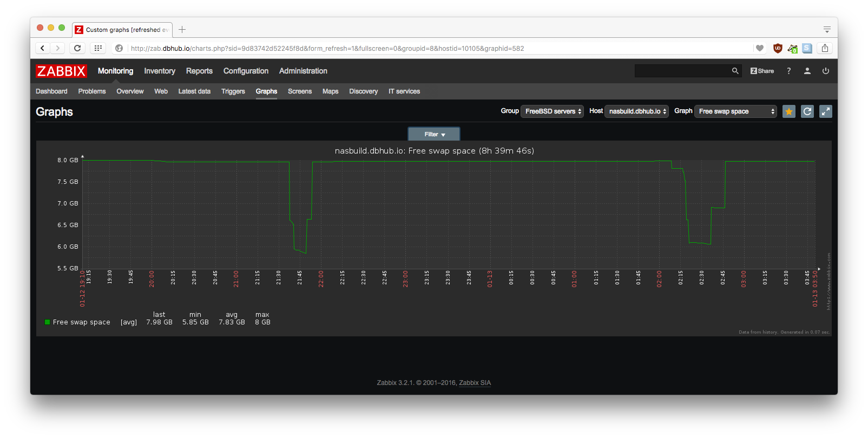Add graph to favourites star icon

click(x=789, y=111)
